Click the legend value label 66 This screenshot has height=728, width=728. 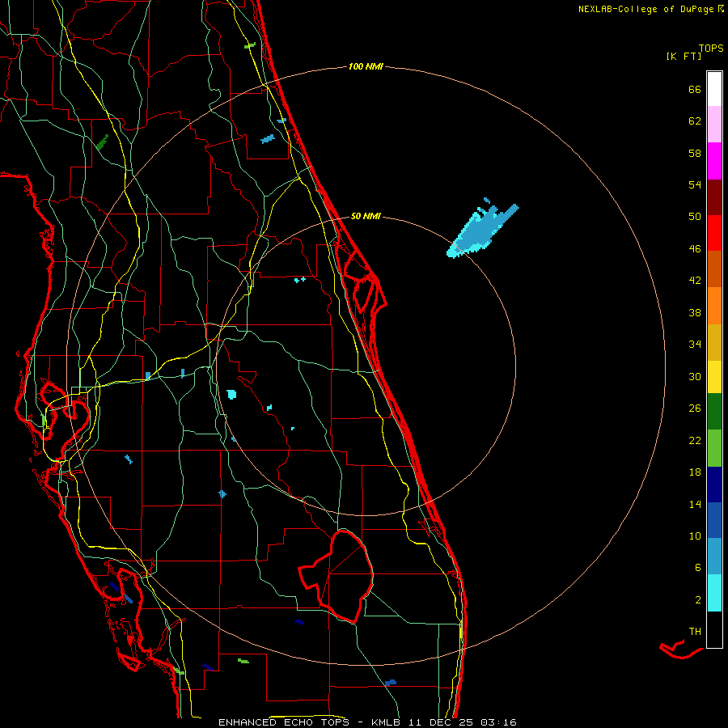(x=695, y=89)
